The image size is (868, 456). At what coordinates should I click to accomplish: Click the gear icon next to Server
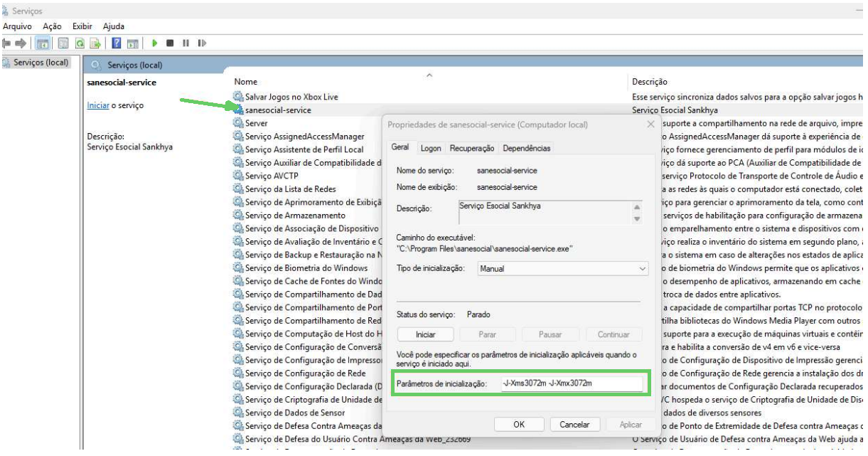pos(238,122)
